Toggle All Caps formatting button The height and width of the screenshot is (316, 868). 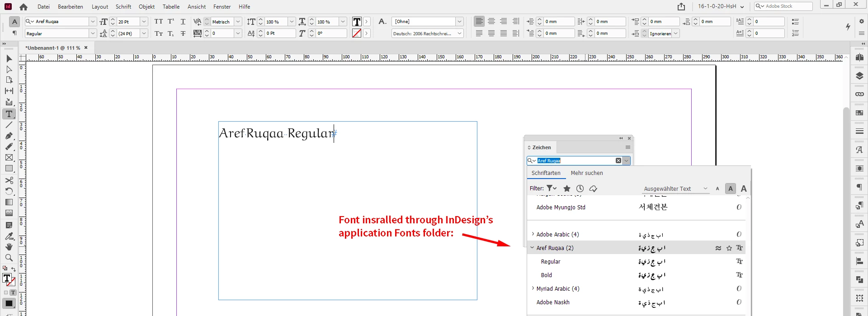(159, 21)
